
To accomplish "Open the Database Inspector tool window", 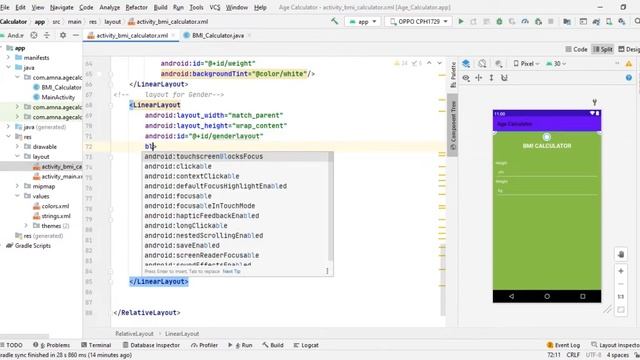I will click(x=151, y=345).
